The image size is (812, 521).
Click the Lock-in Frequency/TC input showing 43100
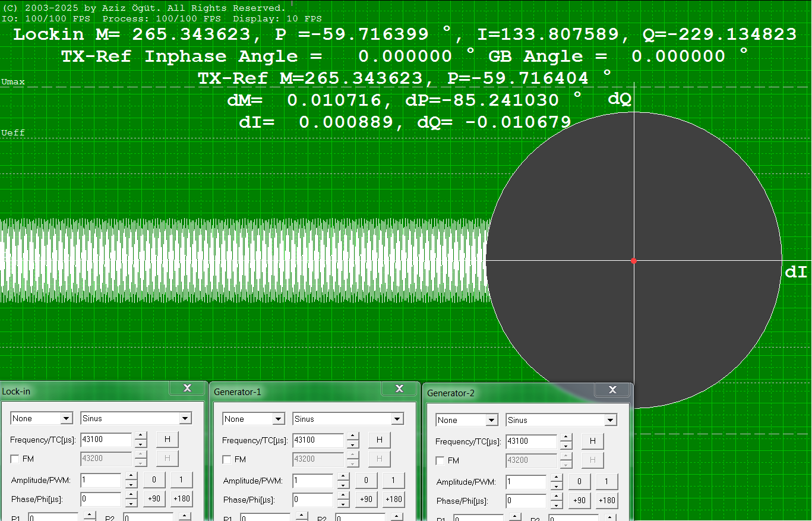107,439
